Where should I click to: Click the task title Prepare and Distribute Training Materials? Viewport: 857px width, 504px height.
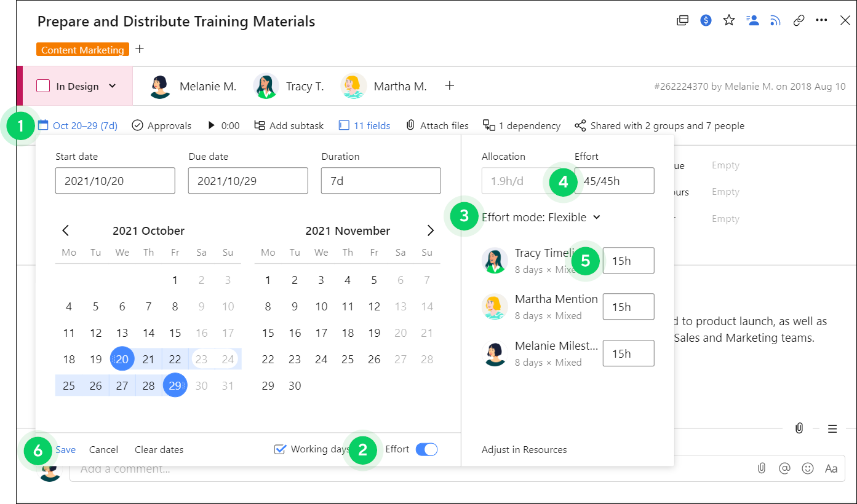point(176,22)
